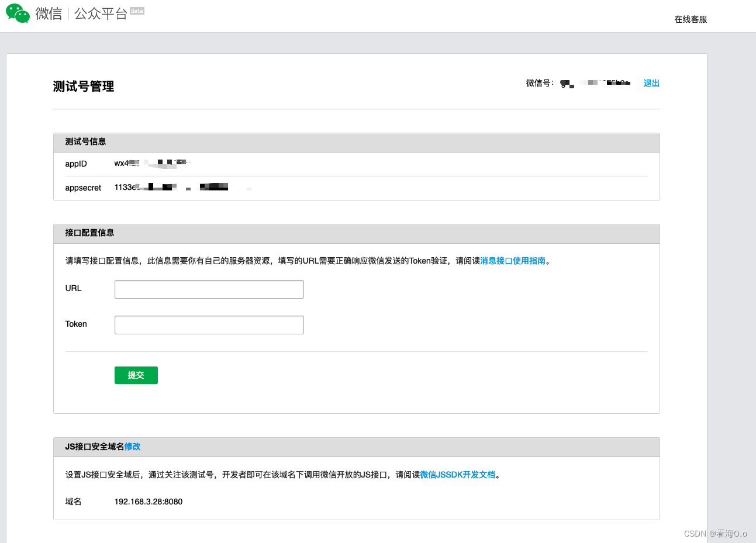Click 测试号管理 page heading
The width and height of the screenshot is (756, 543).
[84, 87]
